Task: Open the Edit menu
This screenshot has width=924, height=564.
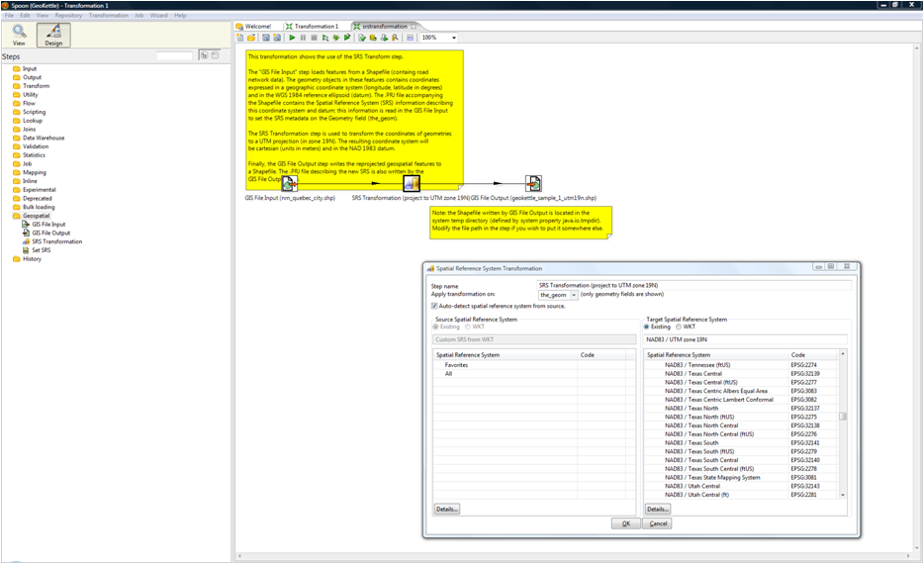Action: tap(25, 15)
